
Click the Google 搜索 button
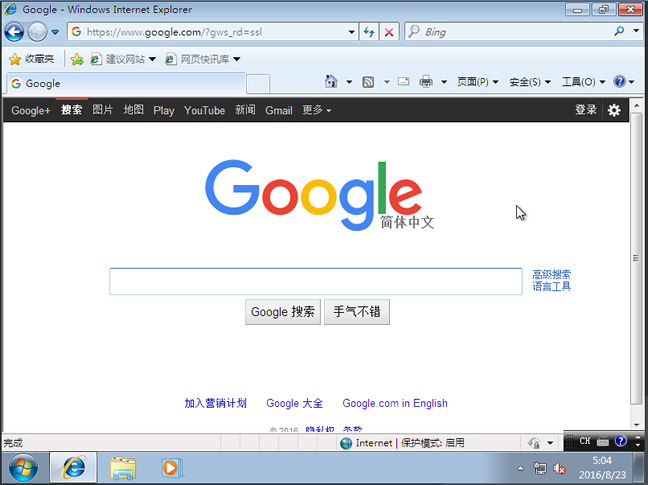pos(283,312)
